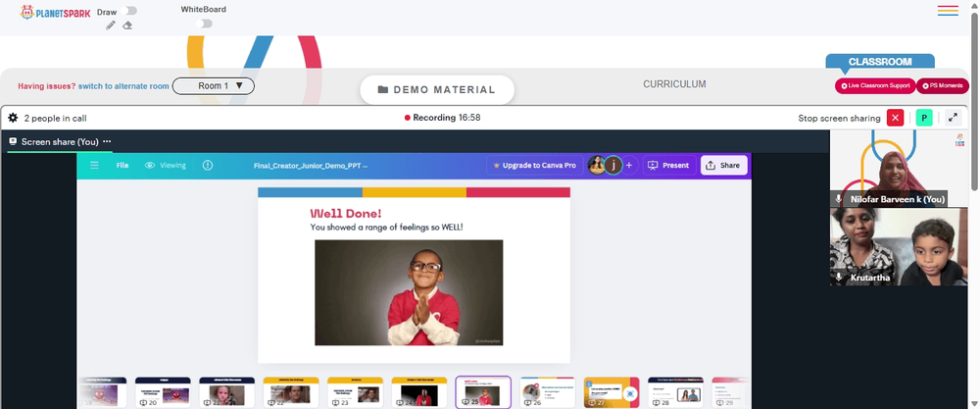Image resolution: width=980 pixels, height=409 pixels.
Task: Open the striped hamburger menu in the header
Action: pyautogui.click(x=948, y=11)
